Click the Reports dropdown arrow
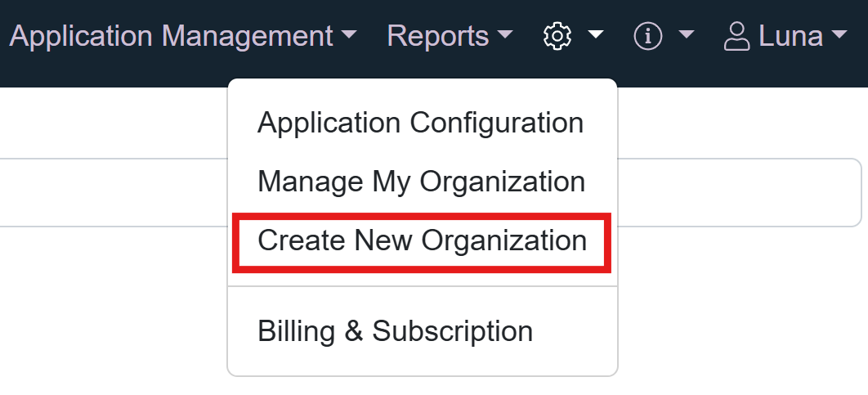Screen dimensions: 868x395 (505, 36)
